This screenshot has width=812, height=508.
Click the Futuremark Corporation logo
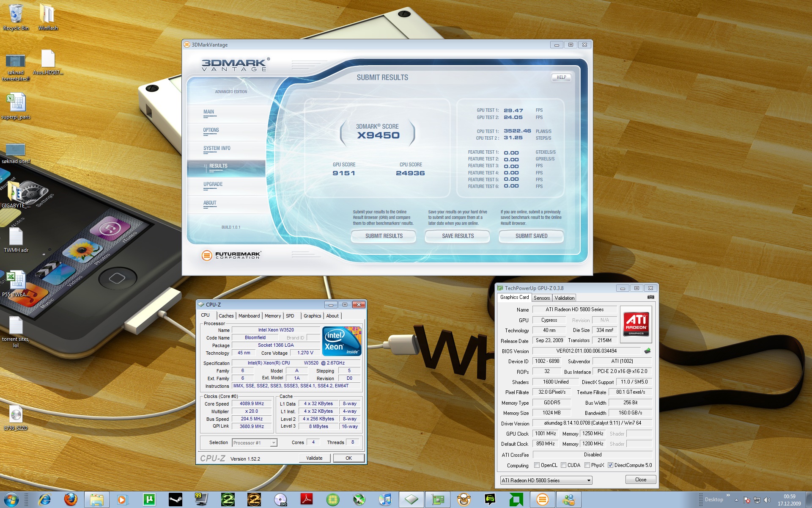(x=231, y=255)
